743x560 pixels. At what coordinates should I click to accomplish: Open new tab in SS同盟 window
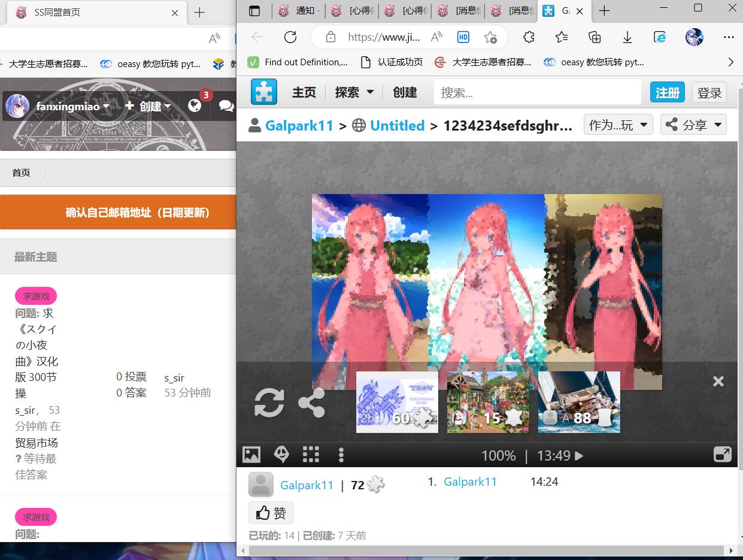point(200,13)
